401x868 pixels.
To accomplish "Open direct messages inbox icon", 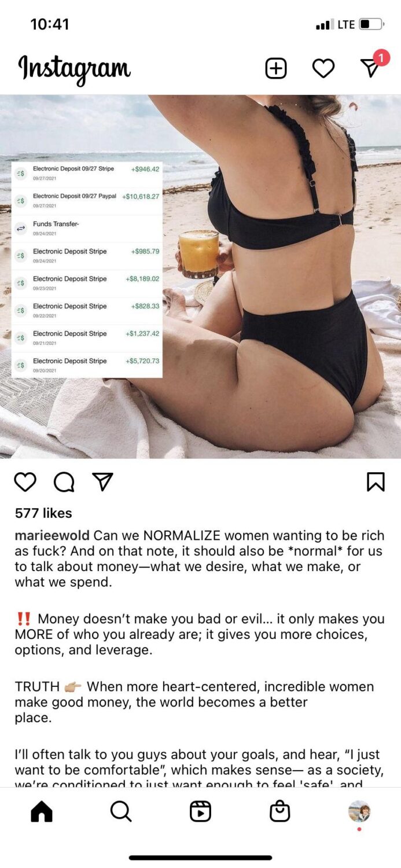I will click(370, 69).
